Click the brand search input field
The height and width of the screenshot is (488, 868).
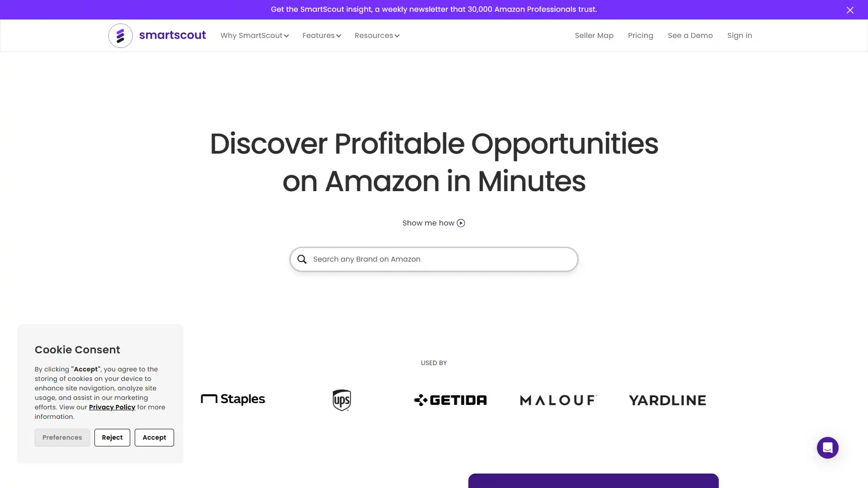point(434,258)
